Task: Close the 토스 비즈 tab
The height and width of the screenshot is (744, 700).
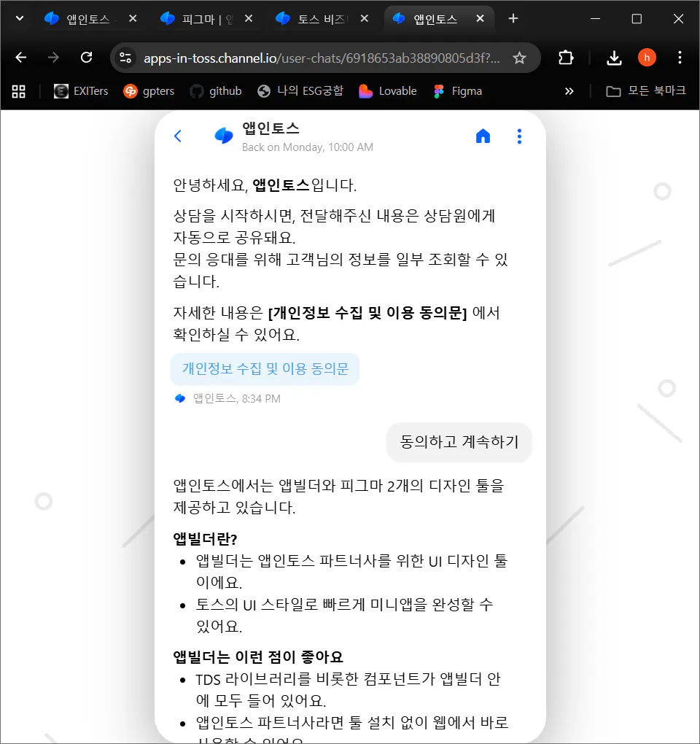Action: click(365, 18)
